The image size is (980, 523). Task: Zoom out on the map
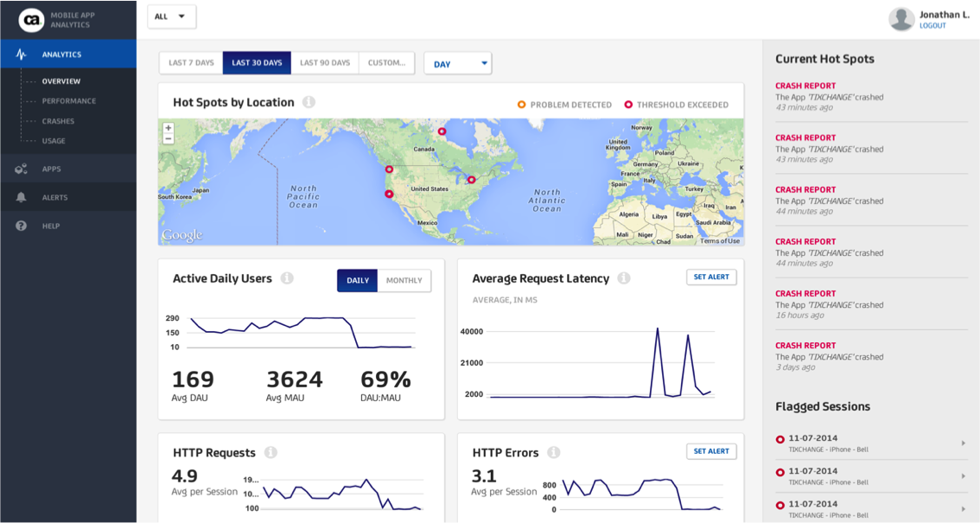[x=169, y=138]
